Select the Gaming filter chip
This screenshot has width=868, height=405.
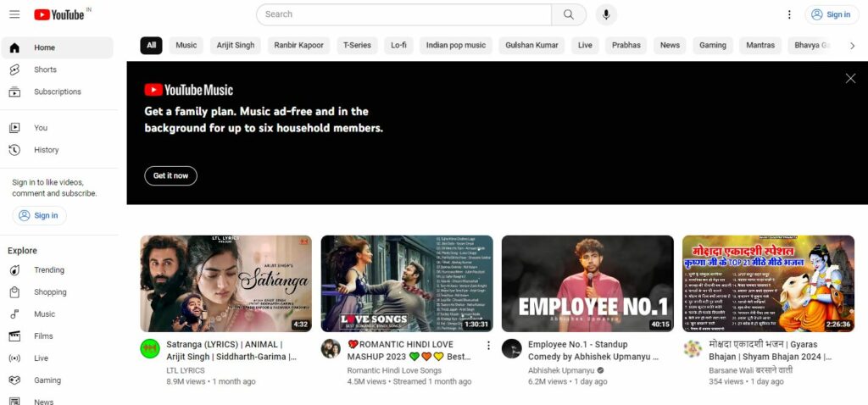pos(712,46)
